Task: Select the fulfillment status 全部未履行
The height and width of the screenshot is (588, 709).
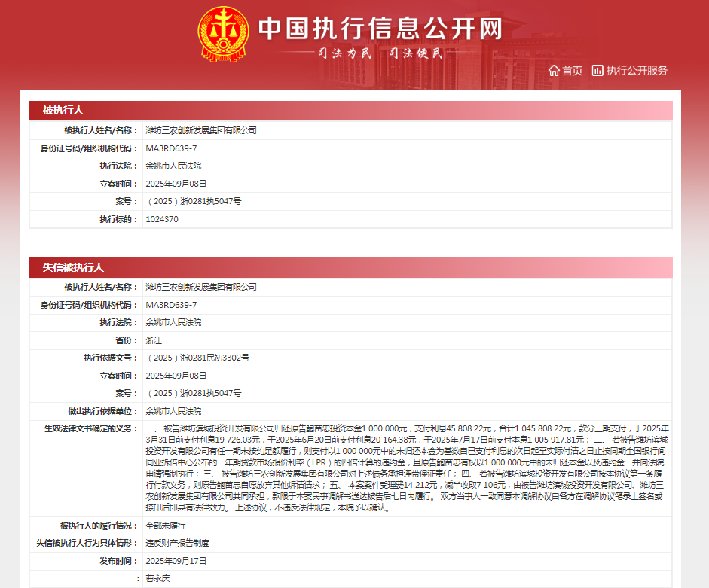Action: point(166,526)
